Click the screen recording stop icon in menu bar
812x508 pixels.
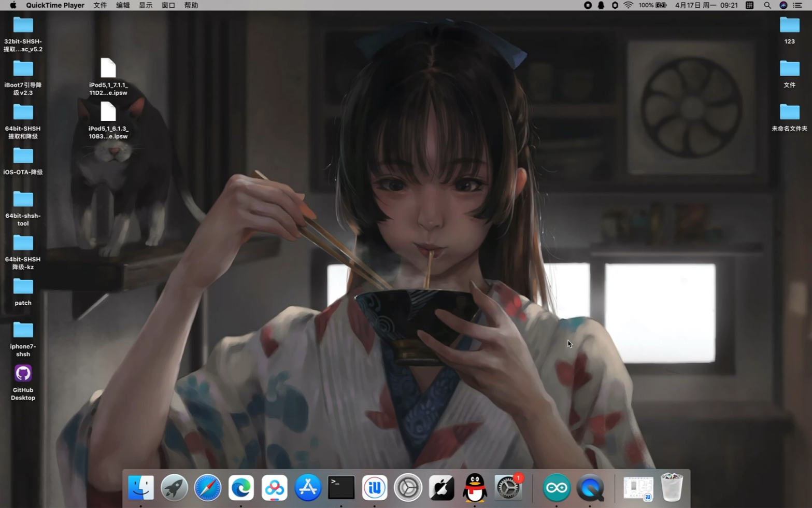588,5
